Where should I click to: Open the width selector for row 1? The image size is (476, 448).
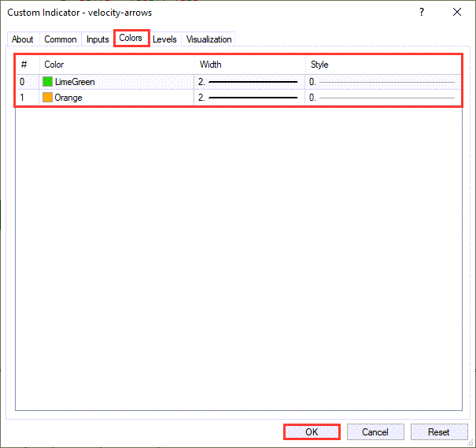point(249,98)
